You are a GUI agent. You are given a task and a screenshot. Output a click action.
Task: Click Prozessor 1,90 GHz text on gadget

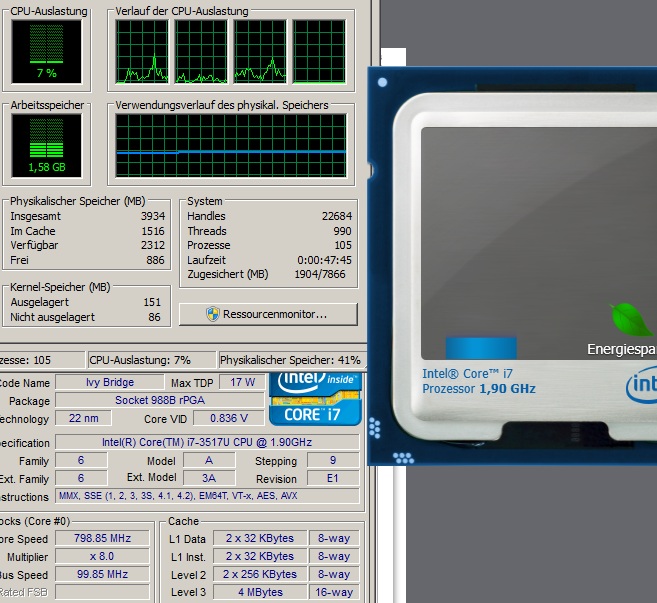[x=479, y=389]
